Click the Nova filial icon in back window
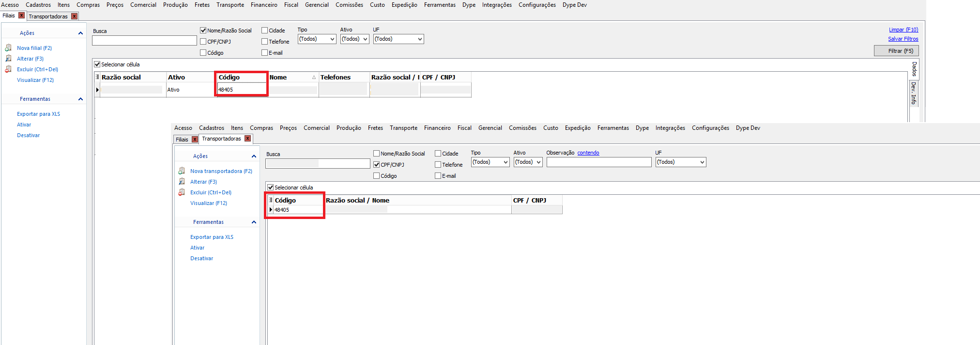This screenshot has width=980, height=345. point(8,48)
